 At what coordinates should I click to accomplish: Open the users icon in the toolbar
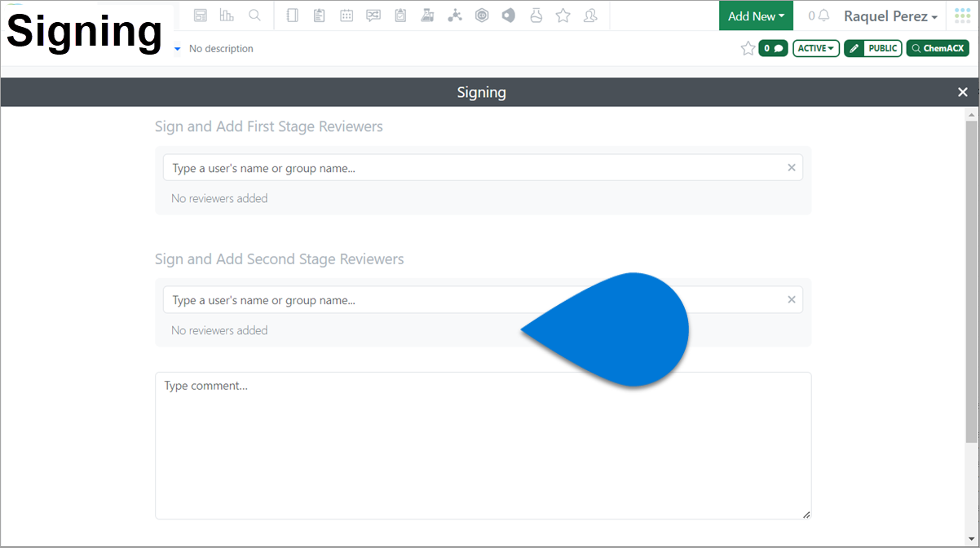590,15
